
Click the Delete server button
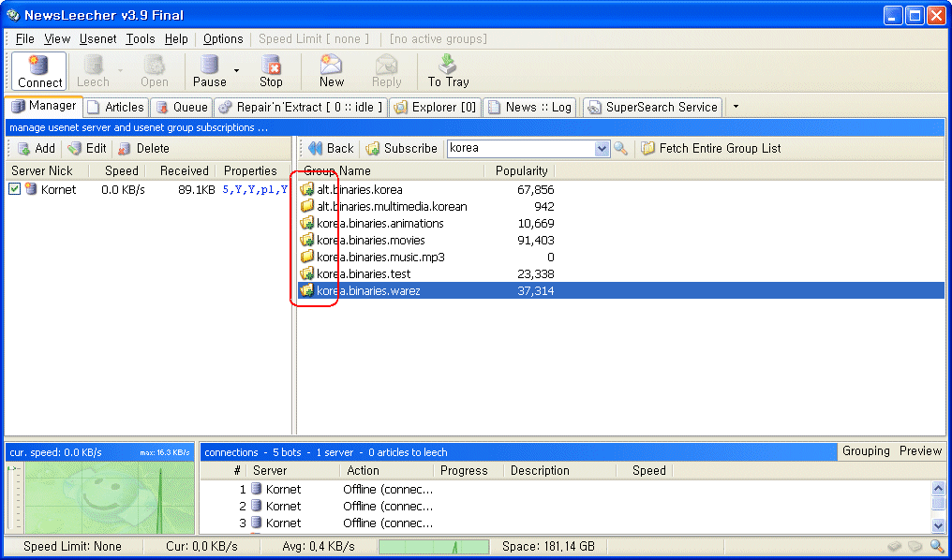(x=143, y=148)
